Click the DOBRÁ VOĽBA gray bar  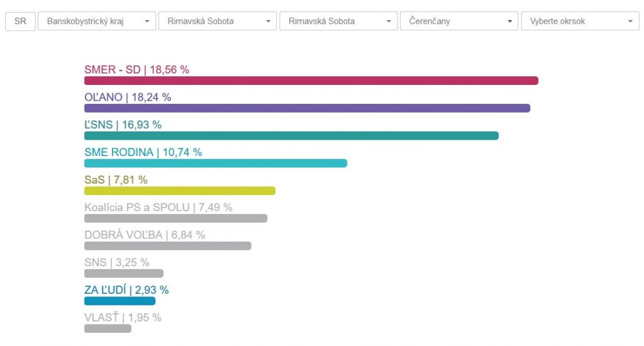tap(167, 246)
